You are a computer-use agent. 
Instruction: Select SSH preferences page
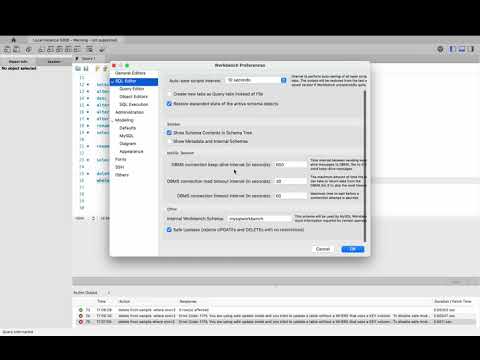(120, 167)
